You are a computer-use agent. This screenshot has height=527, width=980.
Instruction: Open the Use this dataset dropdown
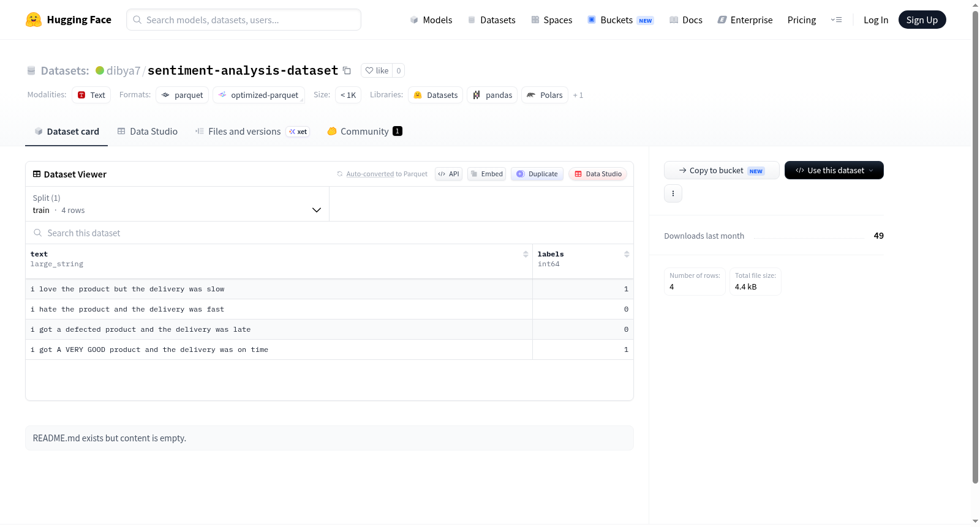tap(834, 170)
